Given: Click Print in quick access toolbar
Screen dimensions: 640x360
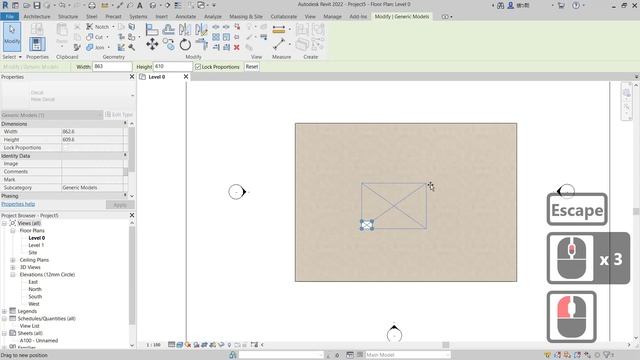Looking at the screenshot, I should tap(92, 5).
